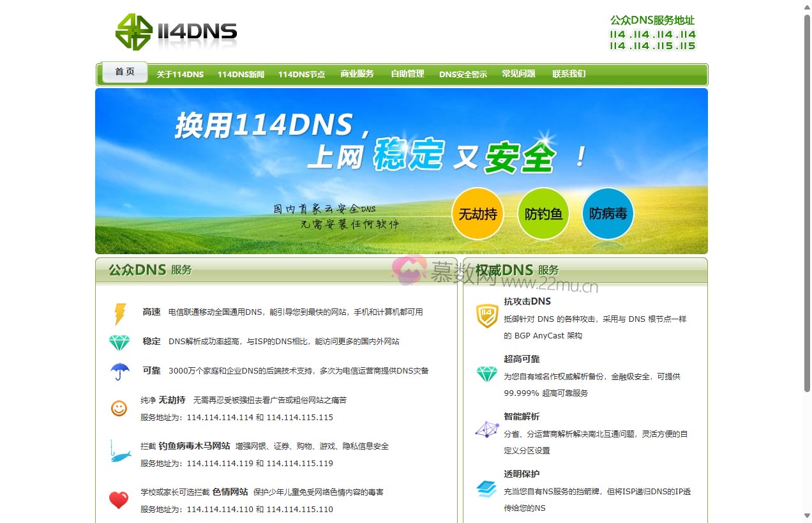Image resolution: width=812 pixels, height=523 pixels.
Task: Open the DNS安全警示 page
Action: point(463,74)
